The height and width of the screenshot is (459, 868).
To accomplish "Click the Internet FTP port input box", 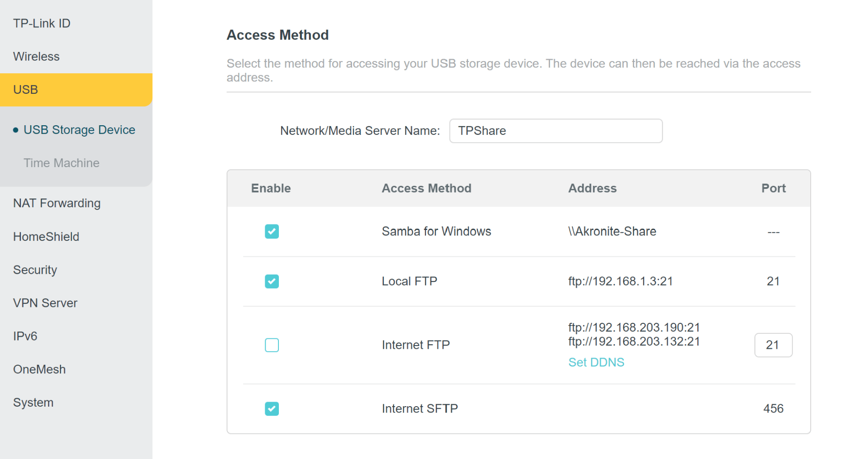I will tap(773, 345).
